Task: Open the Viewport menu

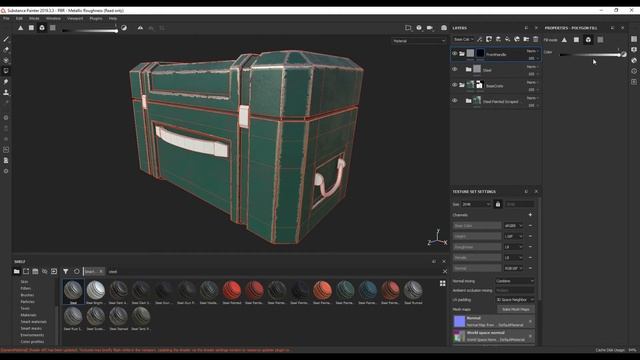Action: coord(75,18)
